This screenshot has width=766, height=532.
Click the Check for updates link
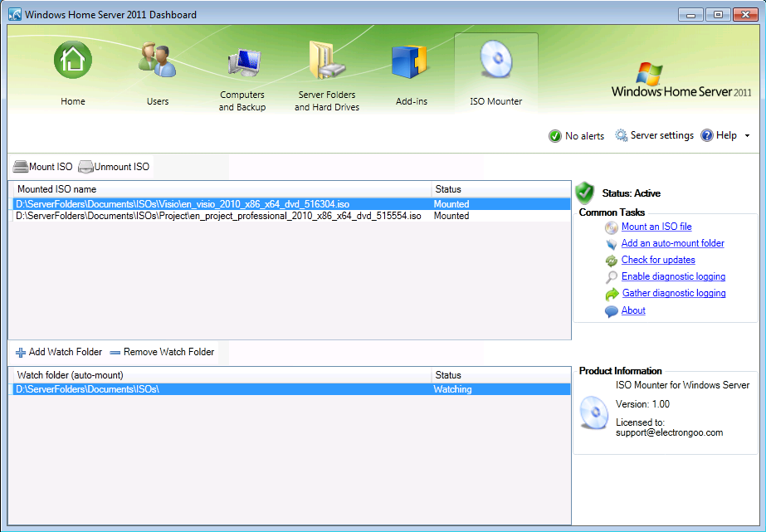click(x=657, y=260)
